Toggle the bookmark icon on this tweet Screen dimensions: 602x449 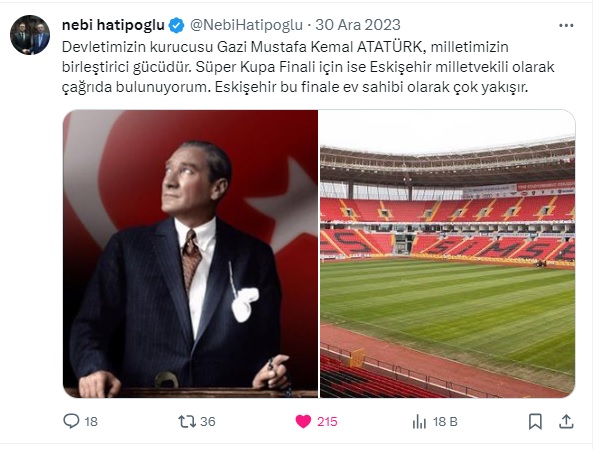(535, 421)
